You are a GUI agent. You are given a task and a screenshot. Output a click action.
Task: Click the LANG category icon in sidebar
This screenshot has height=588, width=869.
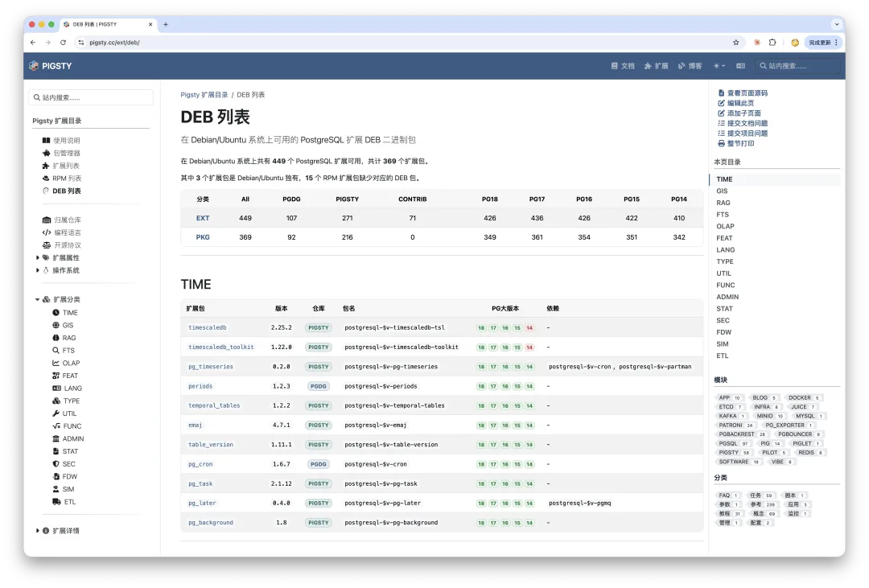pyautogui.click(x=56, y=389)
